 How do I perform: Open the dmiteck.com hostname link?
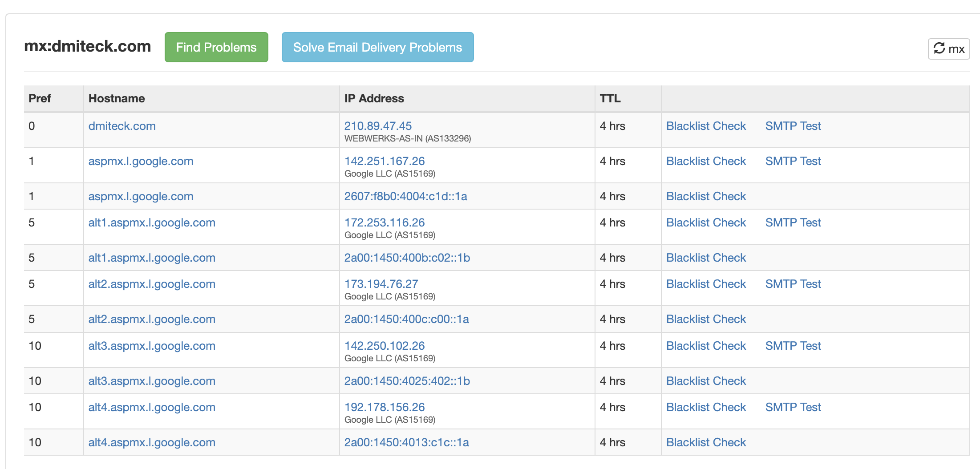click(x=122, y=126)
